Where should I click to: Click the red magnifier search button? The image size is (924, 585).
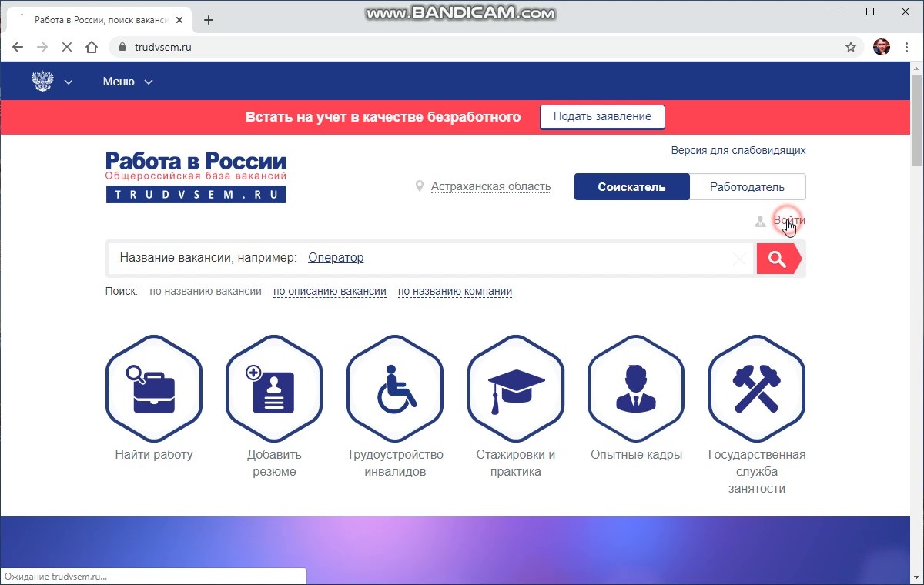[778, 259]
